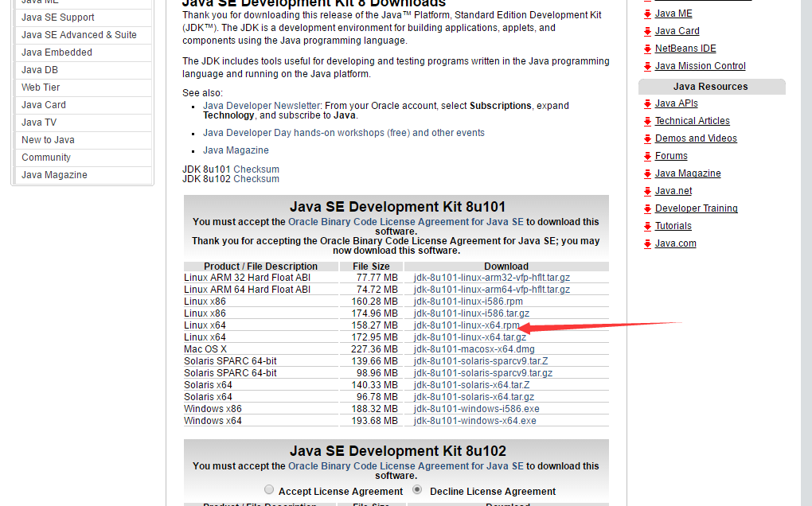Image resolution: width=812 pixels, height=506 pixels.
Task: Open Java Magazine link under See also
Action: coord(236,150)
